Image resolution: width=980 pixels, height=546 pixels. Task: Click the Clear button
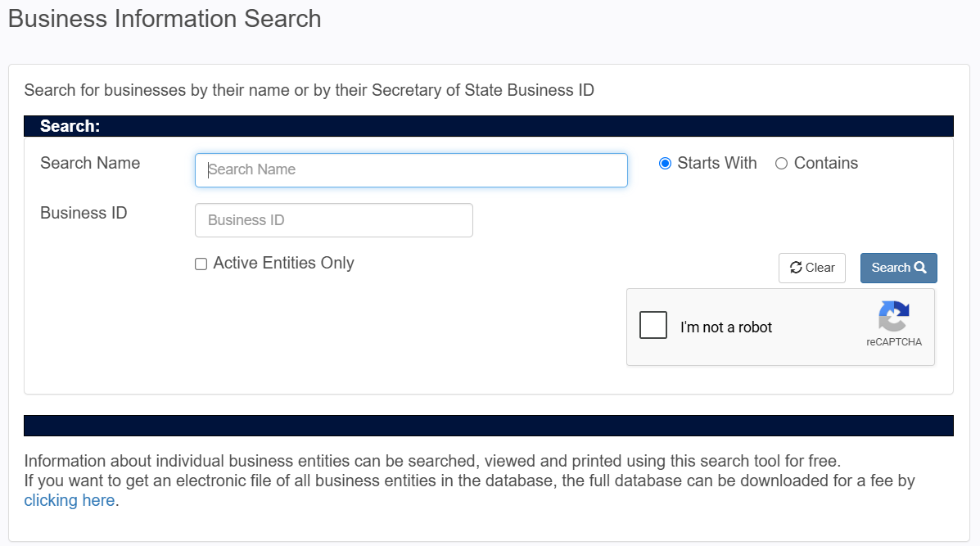pyautogui.click(x=812, y=268)
